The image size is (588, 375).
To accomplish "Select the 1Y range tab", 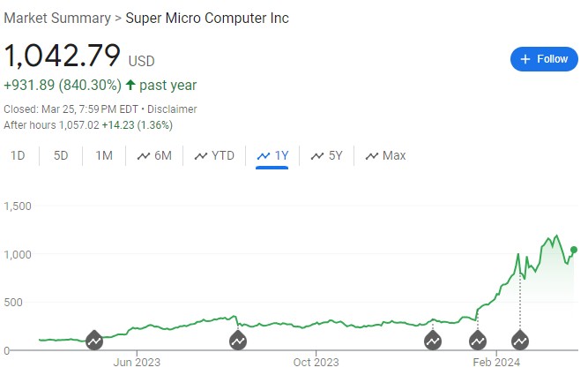I will tap(272, 155).
